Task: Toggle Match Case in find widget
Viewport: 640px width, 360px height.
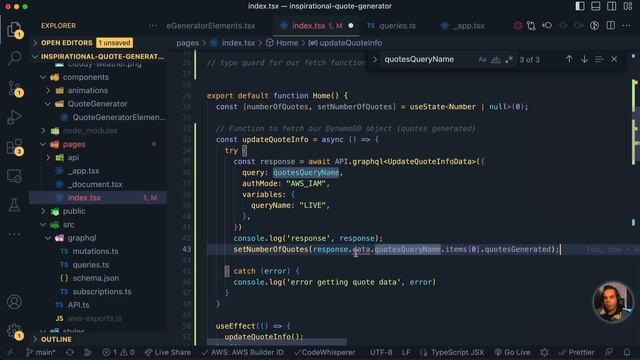Action: coord(482,60)
